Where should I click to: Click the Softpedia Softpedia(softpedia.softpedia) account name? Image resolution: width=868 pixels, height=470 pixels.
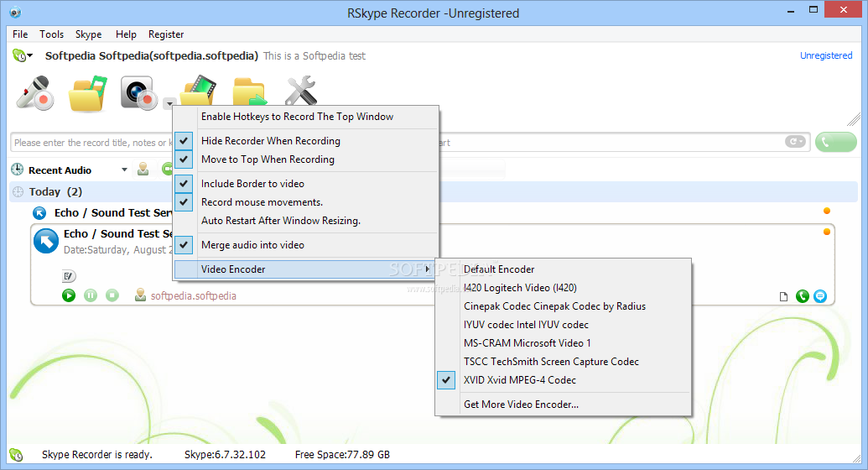click(152, 56)
